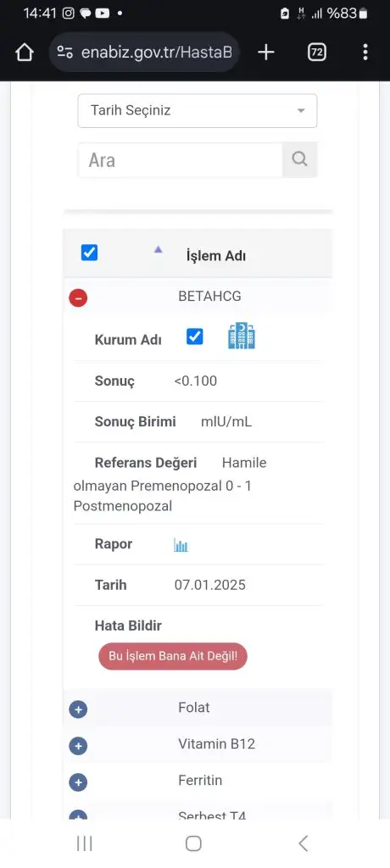Uncheck the Kurum Adı checkbox
Viewport: 390px width, 868px height.
click(x=194, y=337)
